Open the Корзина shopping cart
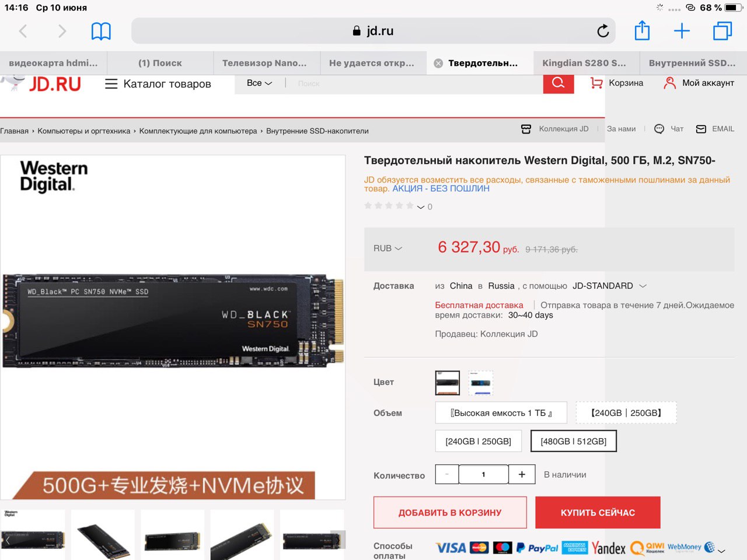The width and height of the screenshot is (747, 560). [x=617, y=83]
